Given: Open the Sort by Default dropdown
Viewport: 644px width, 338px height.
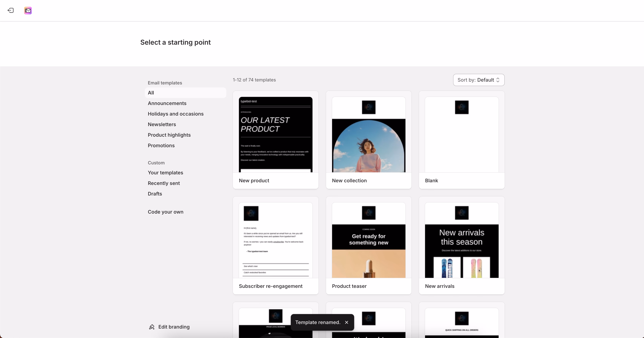Looking at the screenshot, I should [478, 80].
